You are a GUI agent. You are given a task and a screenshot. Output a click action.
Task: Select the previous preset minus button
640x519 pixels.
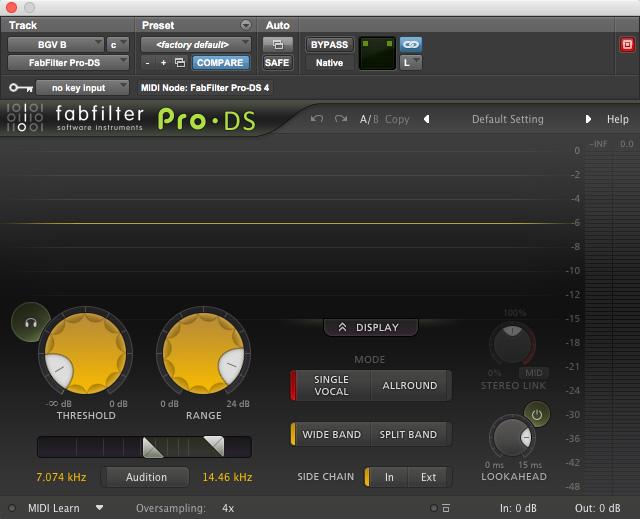(147, 63)
